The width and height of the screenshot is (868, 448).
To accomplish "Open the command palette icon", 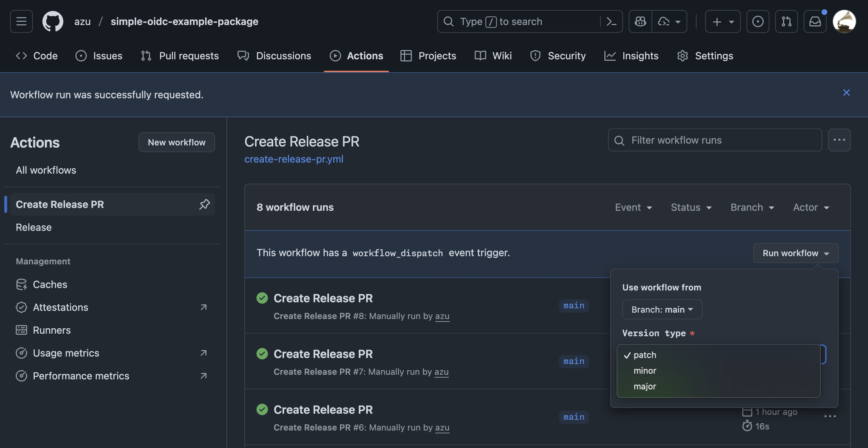I will [612, 21].
